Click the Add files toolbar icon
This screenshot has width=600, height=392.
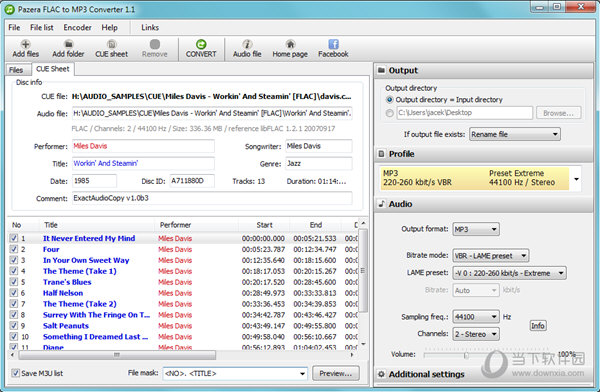(x=25, y=44)
